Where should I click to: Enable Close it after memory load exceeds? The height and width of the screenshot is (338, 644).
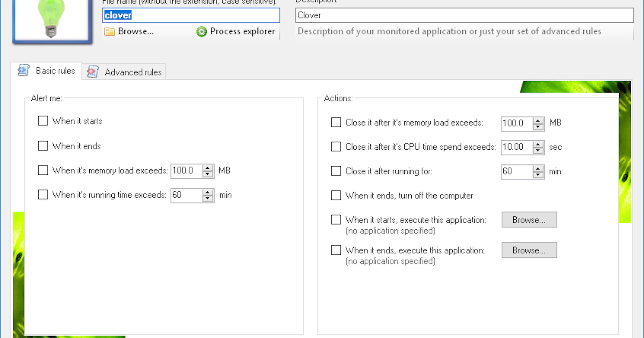point(336,122)
